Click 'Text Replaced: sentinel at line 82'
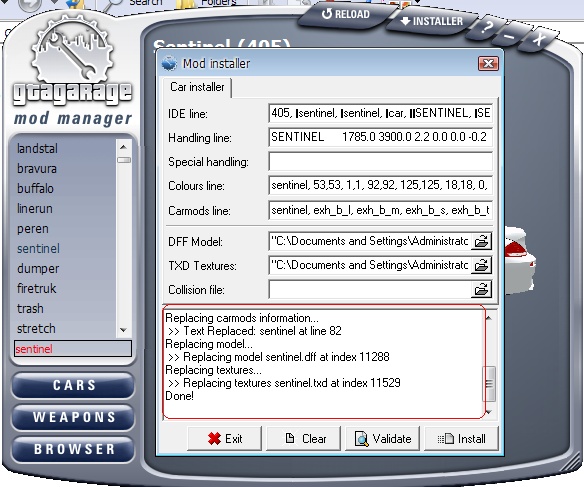Viewport: 584px width, 487px height. click(262, 331)
